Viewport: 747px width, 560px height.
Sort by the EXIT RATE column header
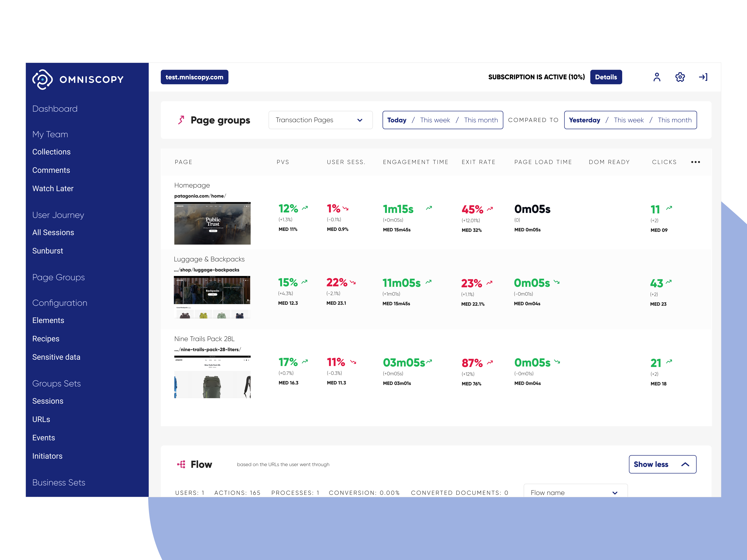click(x=478, y=162)
